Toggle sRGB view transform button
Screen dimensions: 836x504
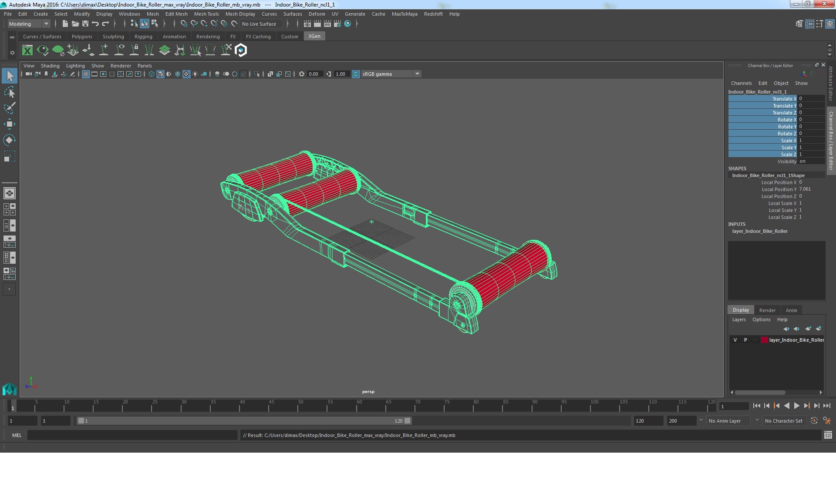click(356, 74)
